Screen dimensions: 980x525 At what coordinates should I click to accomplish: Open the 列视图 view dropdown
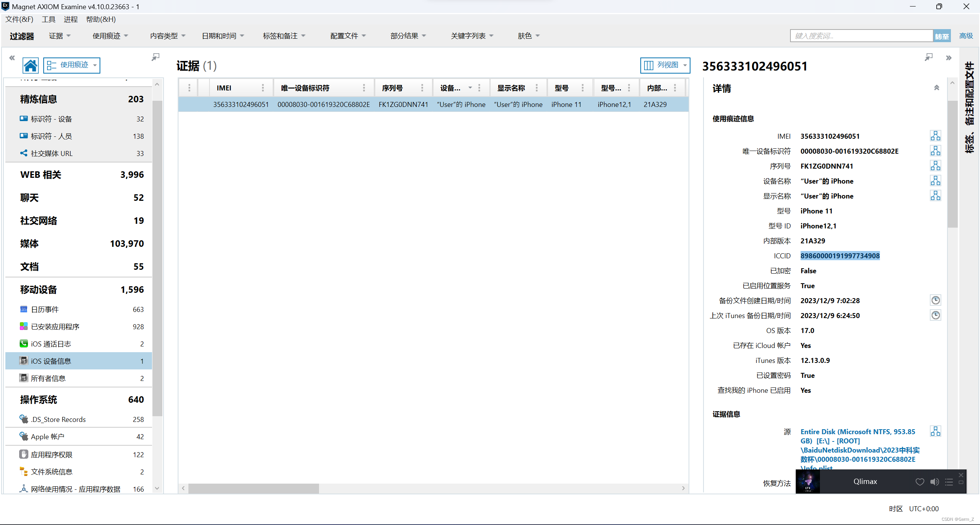pyautogui.click(x=665, y=65)
